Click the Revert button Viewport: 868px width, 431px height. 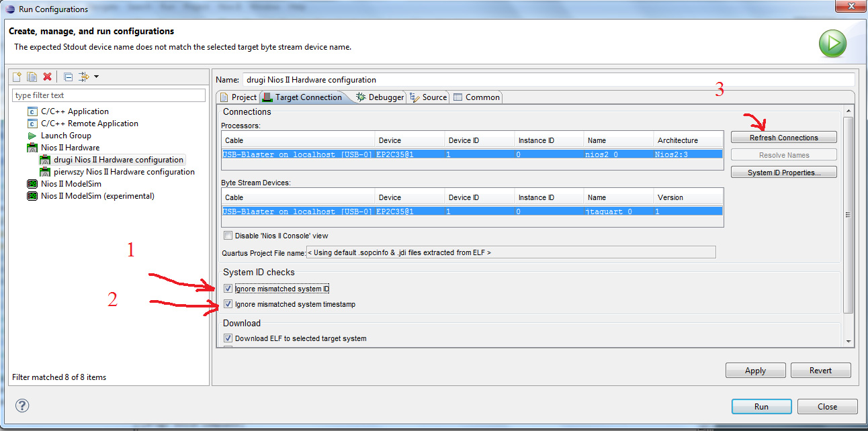click(x=820, y=371)
